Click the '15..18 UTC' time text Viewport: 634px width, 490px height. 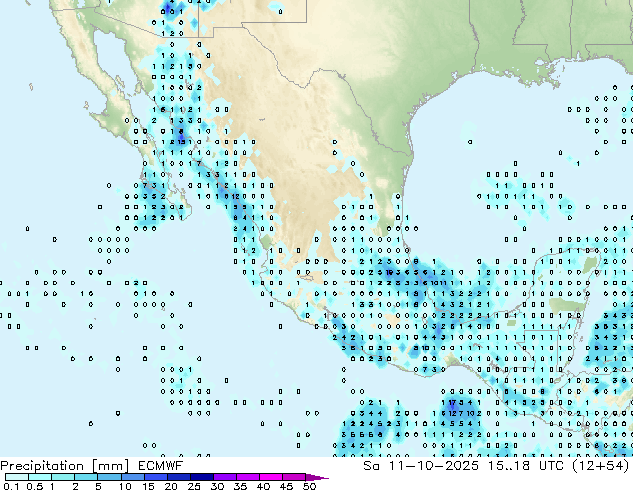(525, 466)
